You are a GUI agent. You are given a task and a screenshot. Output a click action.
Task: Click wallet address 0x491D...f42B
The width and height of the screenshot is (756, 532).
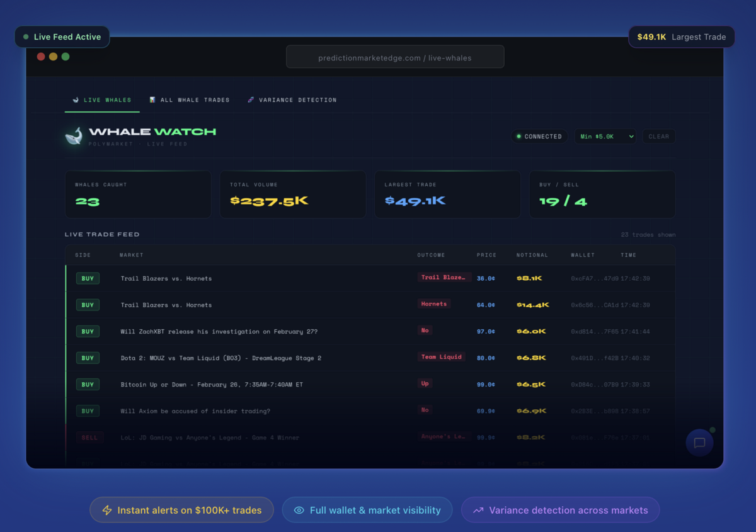595,358
